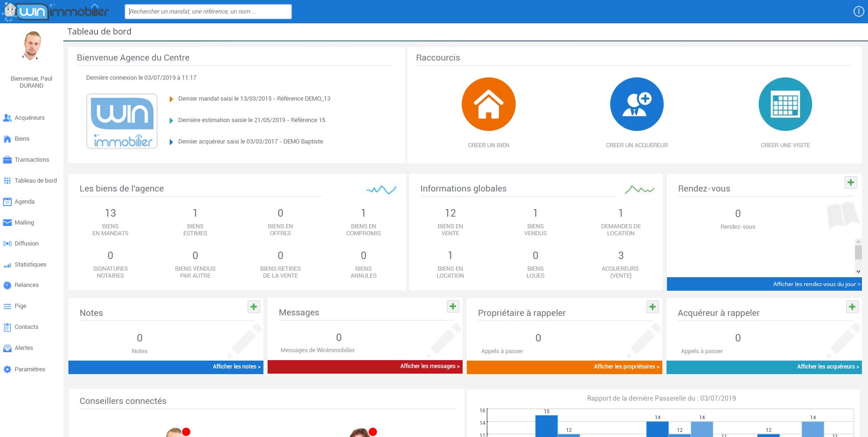Click the Rendez-vous scrollbar up arrow
The height and width of the screenshot is (437, 868).
tap(858, 242)
